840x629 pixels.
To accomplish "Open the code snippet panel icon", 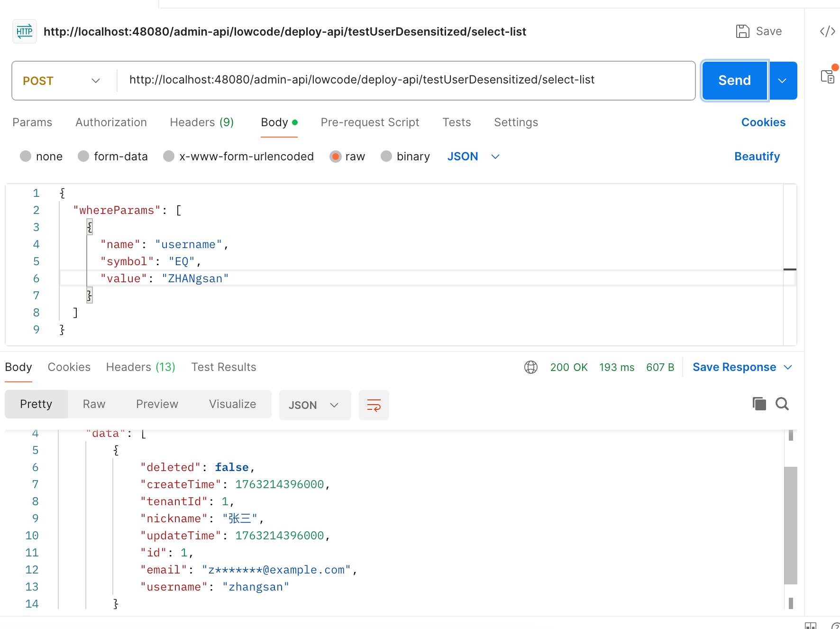I will click(827, 31).
